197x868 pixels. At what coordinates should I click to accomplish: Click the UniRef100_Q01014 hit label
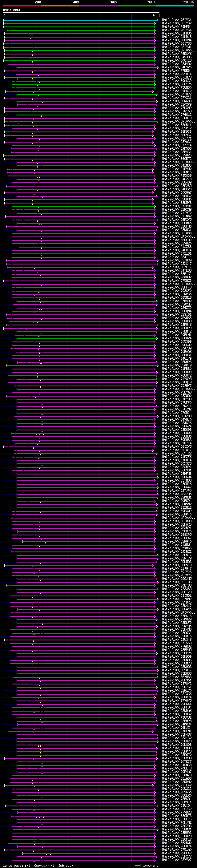pos(176,74)
